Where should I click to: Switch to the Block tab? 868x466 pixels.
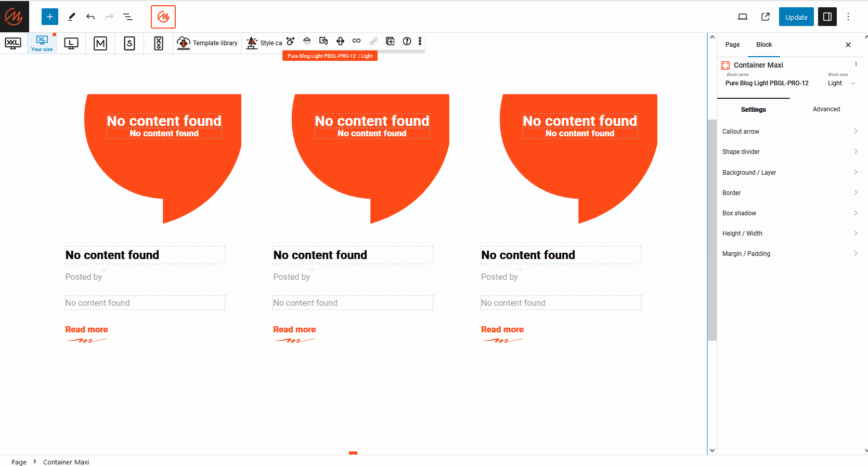coord(764,45)
